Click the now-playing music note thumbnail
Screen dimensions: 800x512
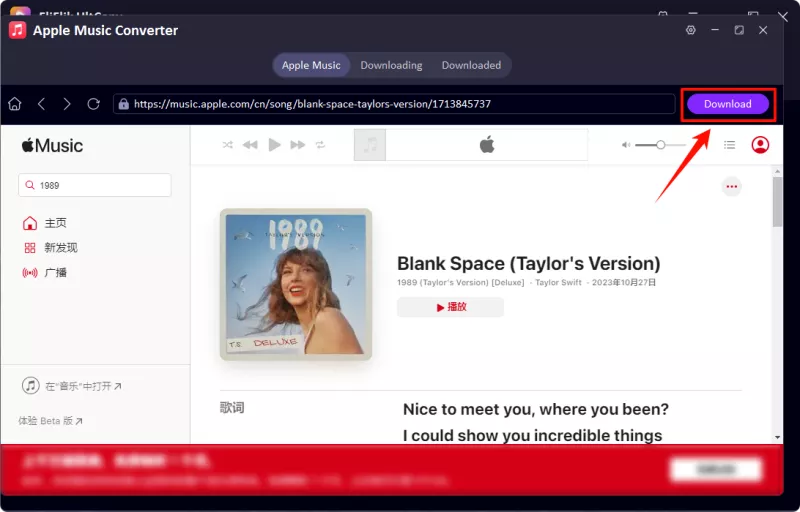tap(370, 145)
